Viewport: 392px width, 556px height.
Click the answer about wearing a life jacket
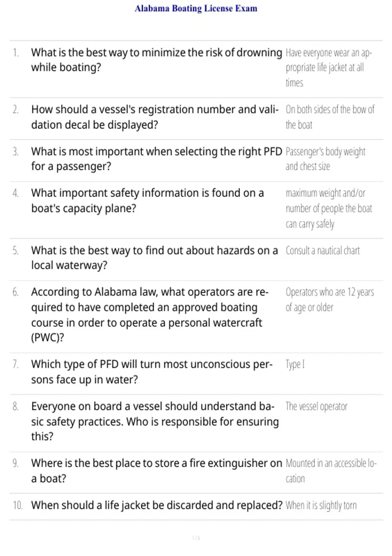point(329,68)
